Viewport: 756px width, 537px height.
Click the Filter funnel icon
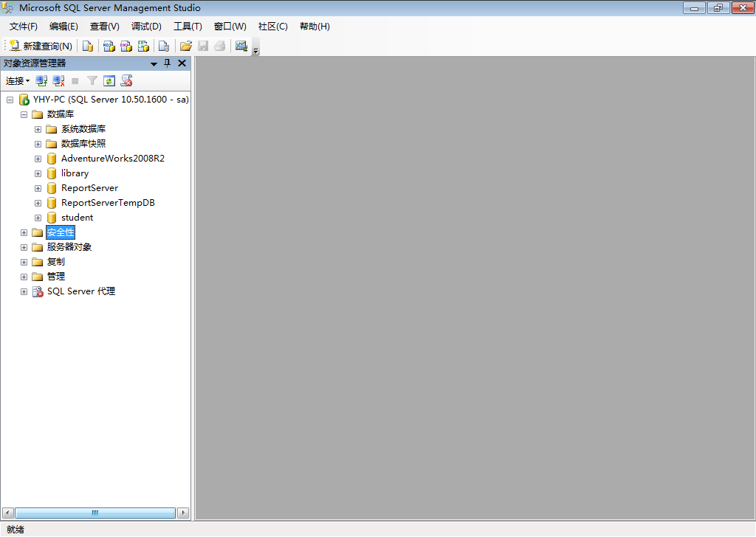[x=92, y=81]
